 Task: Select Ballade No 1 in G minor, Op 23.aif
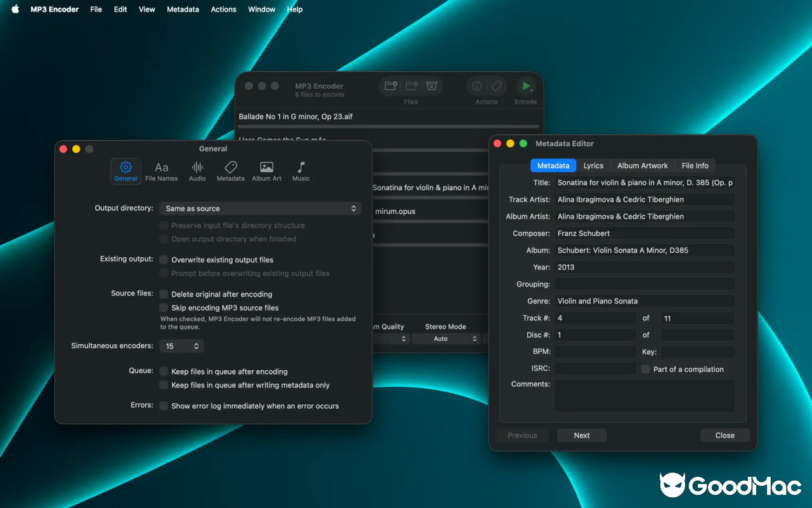point(296,117)
